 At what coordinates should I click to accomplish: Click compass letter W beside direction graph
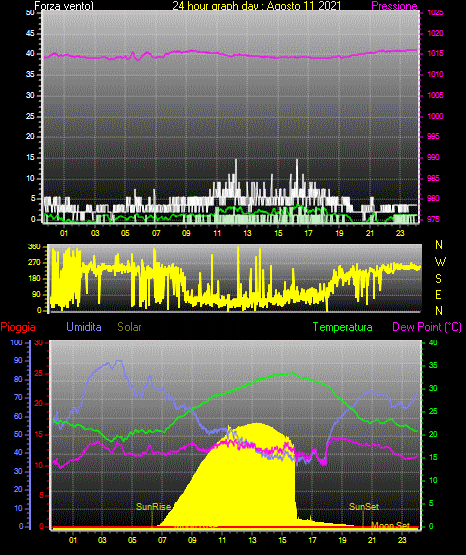[440, 262]
